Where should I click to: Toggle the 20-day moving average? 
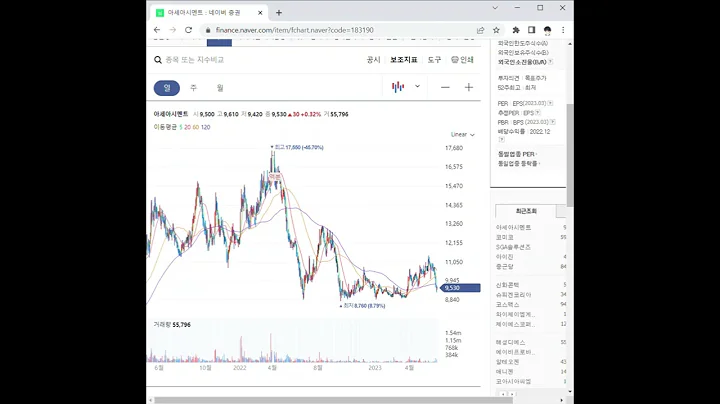[x=187, y=127]
